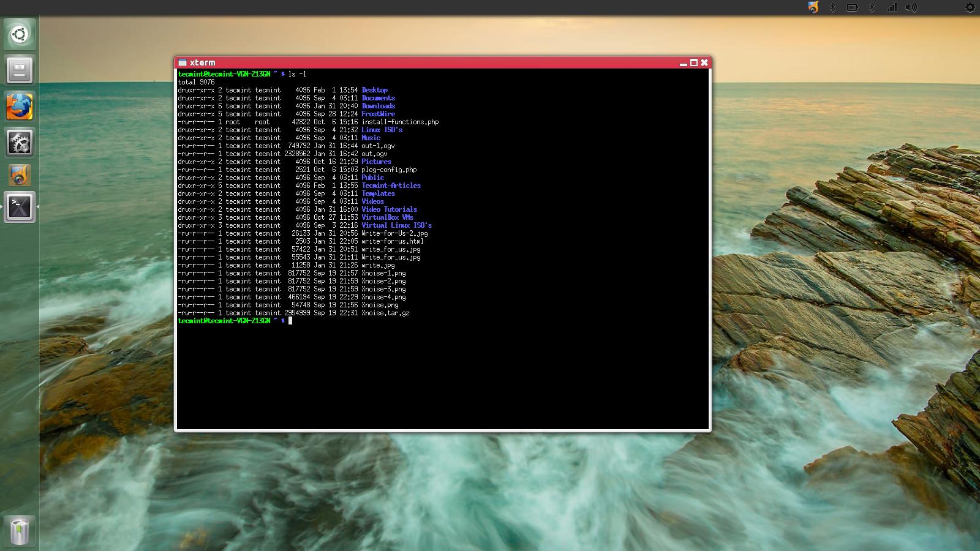Image resolution: width=980 pixels, height=551 pixels.
Task: Select the xterm terminal icon in the launcher
Action: tap(19, 207)
